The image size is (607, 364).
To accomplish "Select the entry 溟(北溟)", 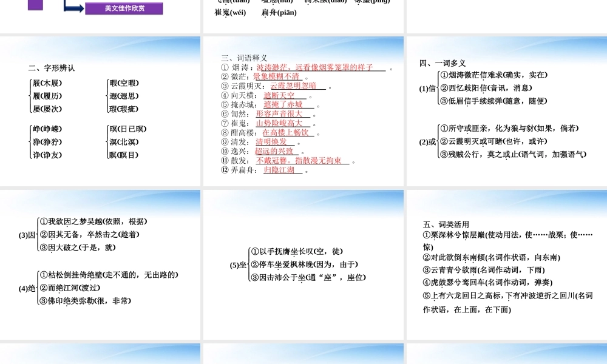I will click(x=124, y=142).
